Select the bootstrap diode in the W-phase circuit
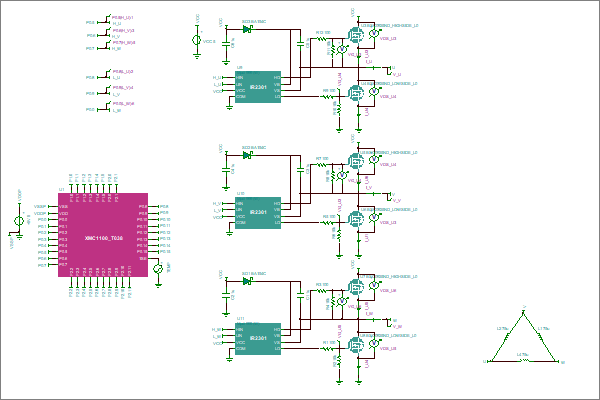 (248, 281)
